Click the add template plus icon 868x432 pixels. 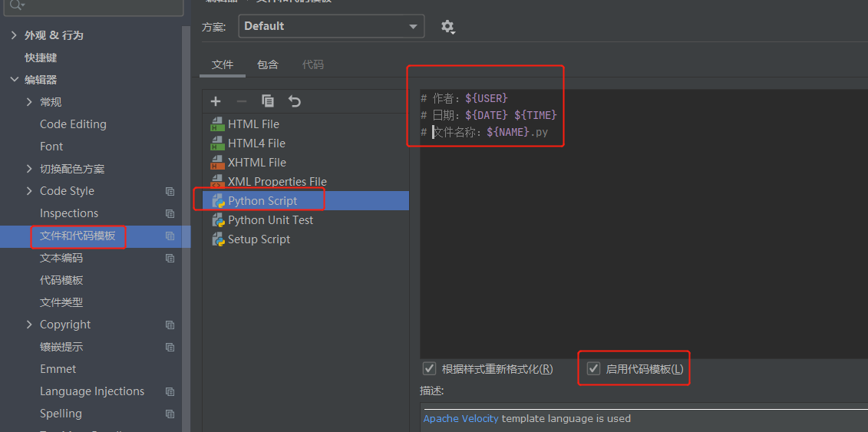(x=216, y=101)
